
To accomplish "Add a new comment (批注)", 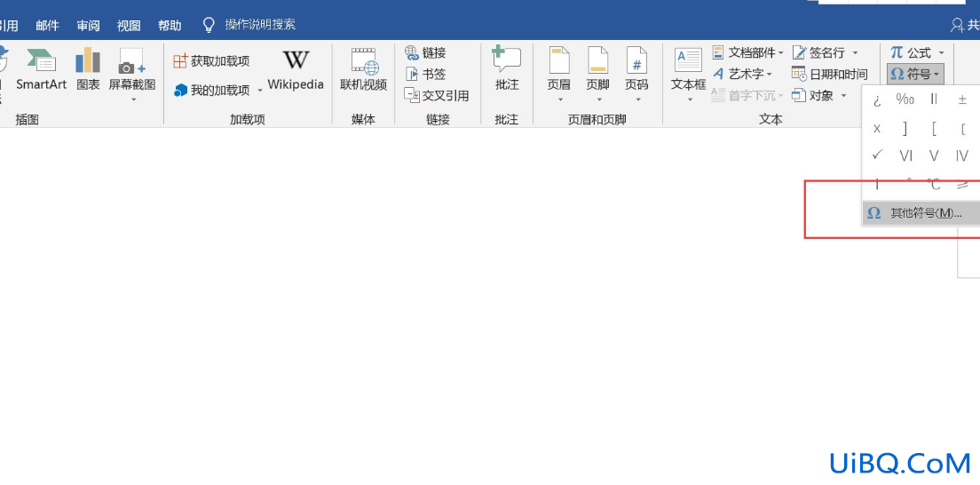I will [507, 68].
